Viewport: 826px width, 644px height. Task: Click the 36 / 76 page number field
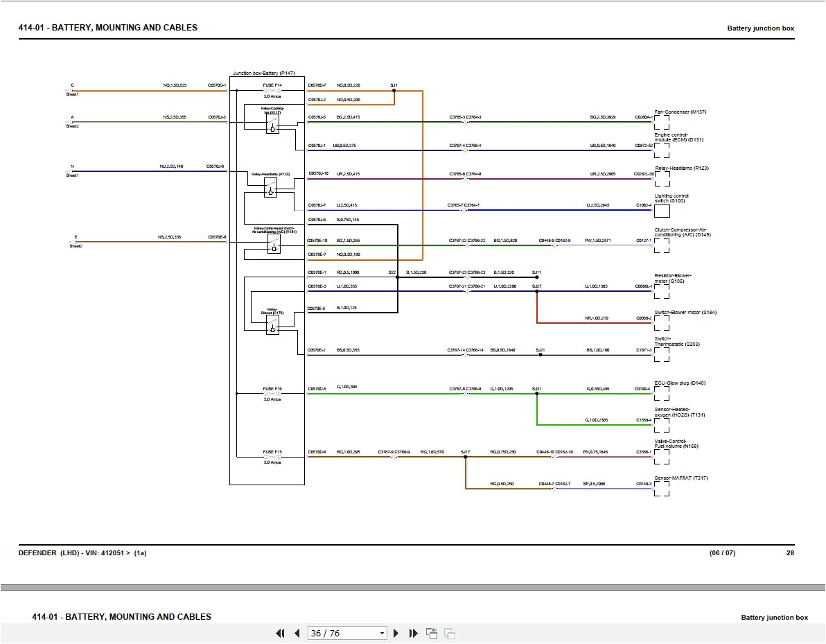click(x=342, y=633)
